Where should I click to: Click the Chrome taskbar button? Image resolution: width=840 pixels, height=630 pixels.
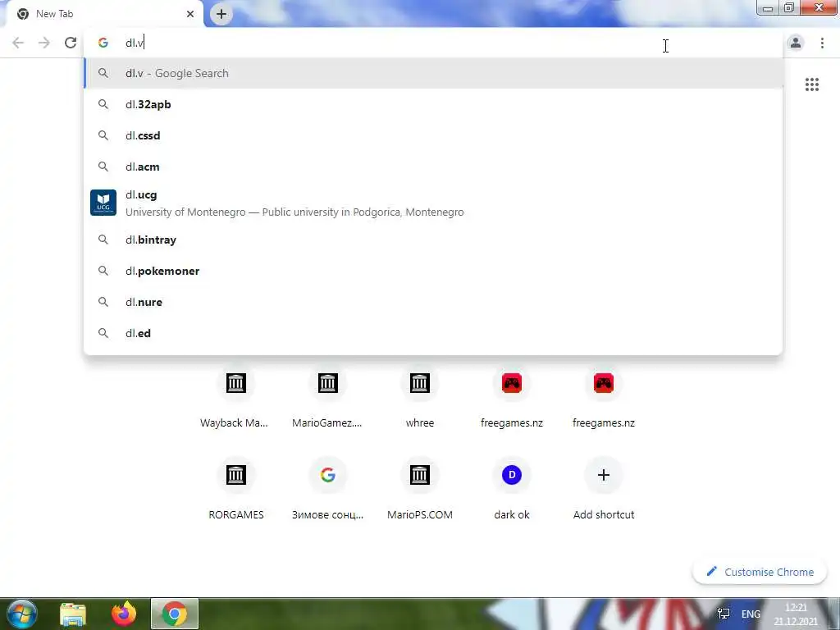[175, 614]
